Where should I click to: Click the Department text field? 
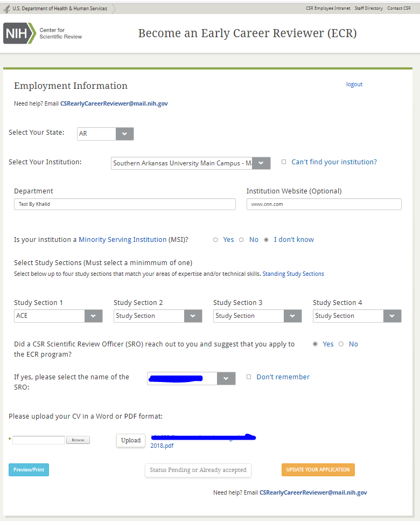pos(124,204)
